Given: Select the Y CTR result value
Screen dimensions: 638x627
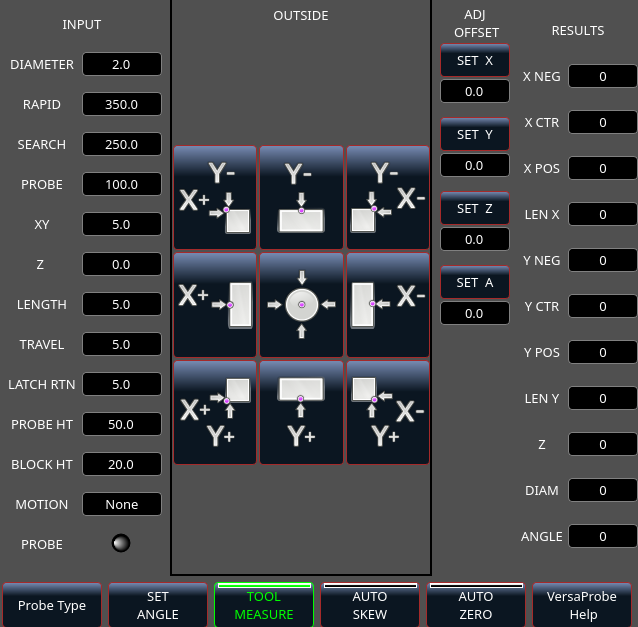Looking at the screenshot, I should pyautogui.click(x=603, y=306).
